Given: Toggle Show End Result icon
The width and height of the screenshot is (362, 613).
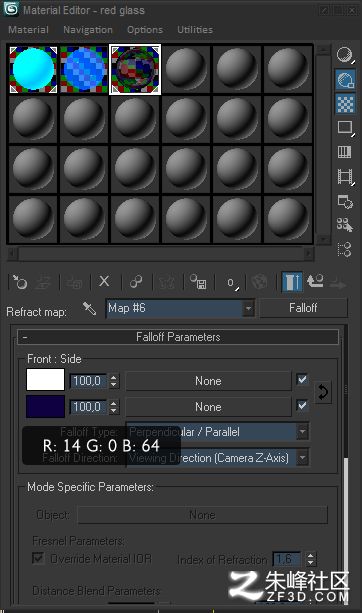Looking at the screenshot, I should [292, 281].
